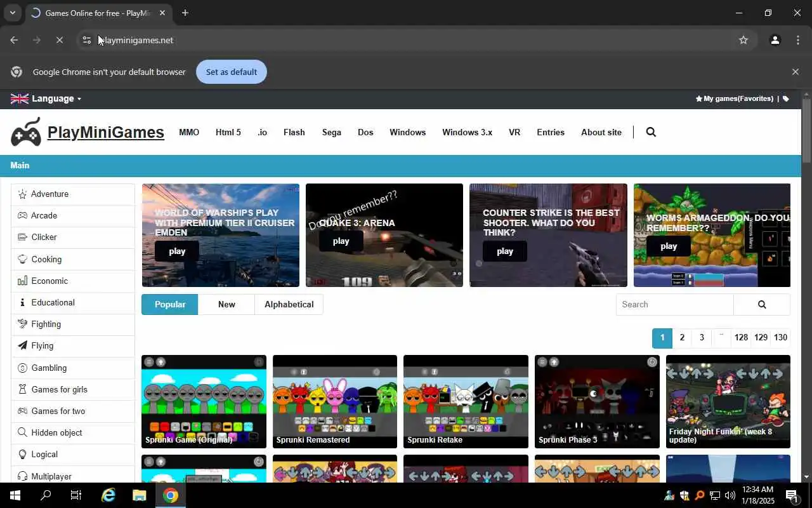
Task: Open the Windows 3.x menu item
Action: click(x=467, y=132)
